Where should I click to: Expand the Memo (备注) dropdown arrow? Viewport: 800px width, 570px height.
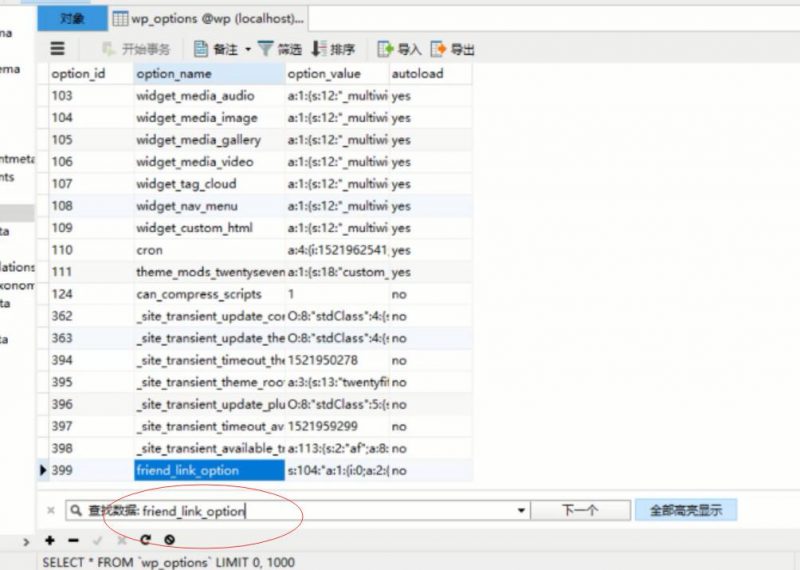click(248, 49)
